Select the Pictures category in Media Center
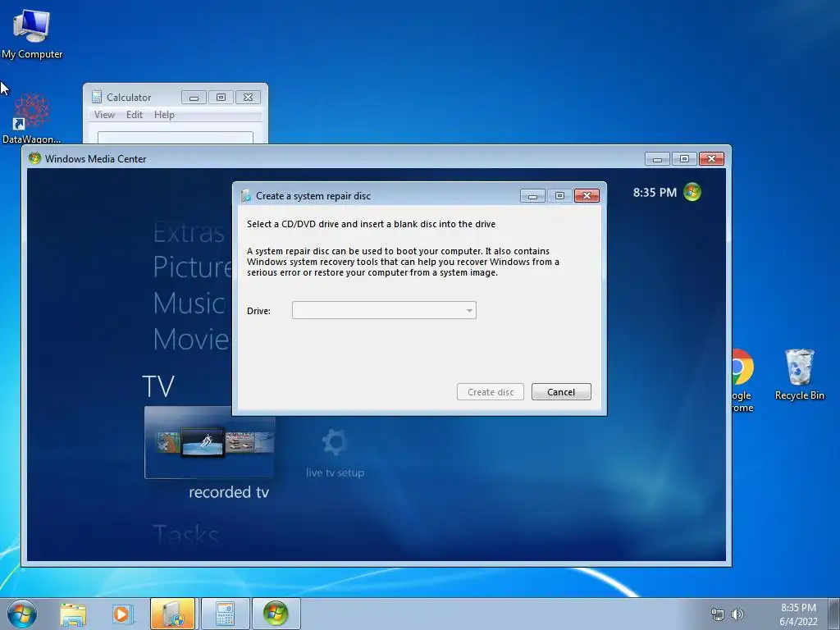 point(192,267)
